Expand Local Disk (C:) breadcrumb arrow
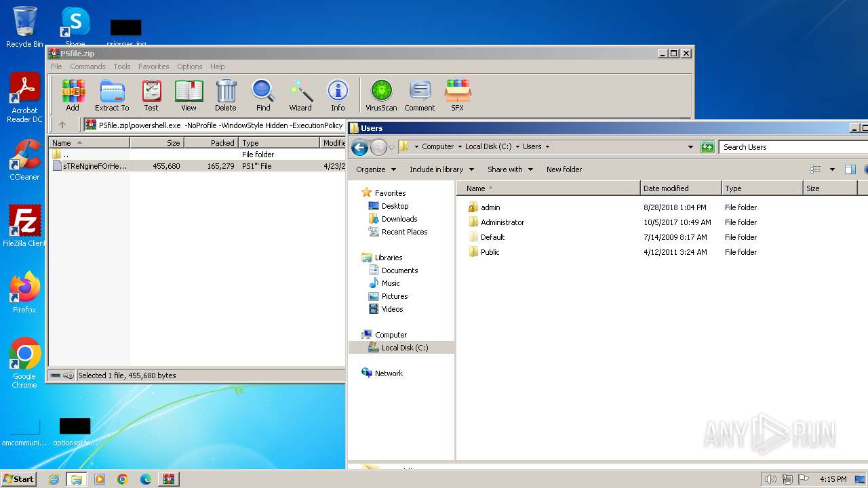868x488 pixels. pyautogui.click(x=517, y=147)
